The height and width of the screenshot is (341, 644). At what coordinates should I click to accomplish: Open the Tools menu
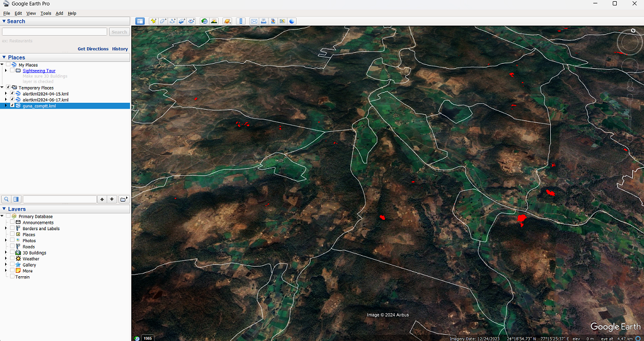[x=45, y=13]
